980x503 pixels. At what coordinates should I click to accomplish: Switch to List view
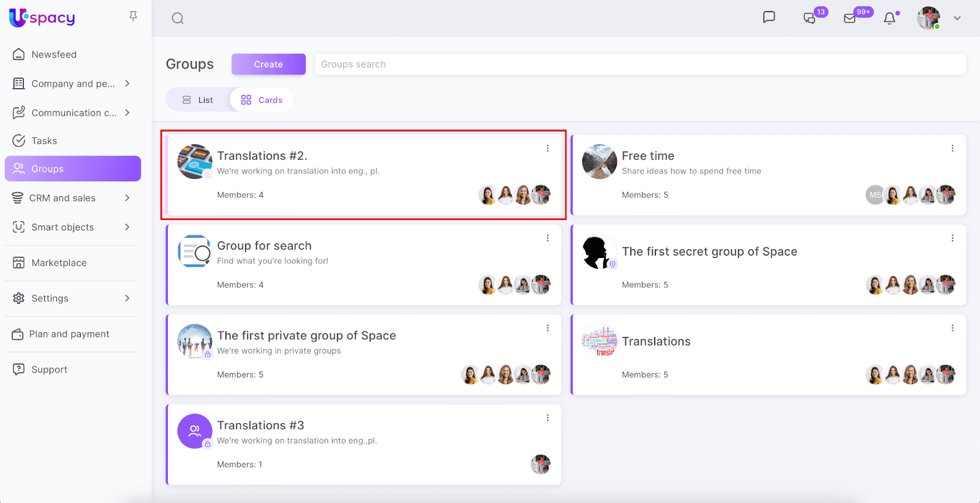198,100
